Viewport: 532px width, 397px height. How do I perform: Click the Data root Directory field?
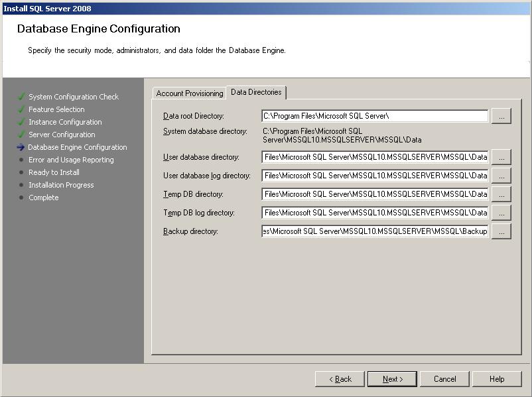[x=375, y=116]
